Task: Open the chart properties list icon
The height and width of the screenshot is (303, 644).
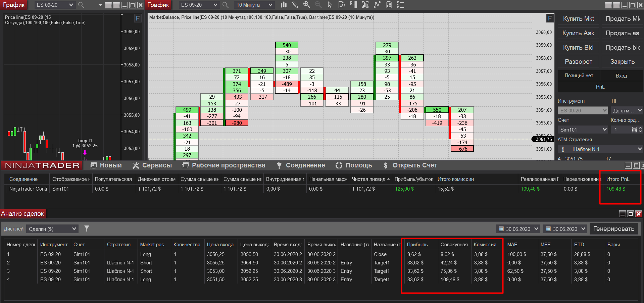Action: point(400,5)
